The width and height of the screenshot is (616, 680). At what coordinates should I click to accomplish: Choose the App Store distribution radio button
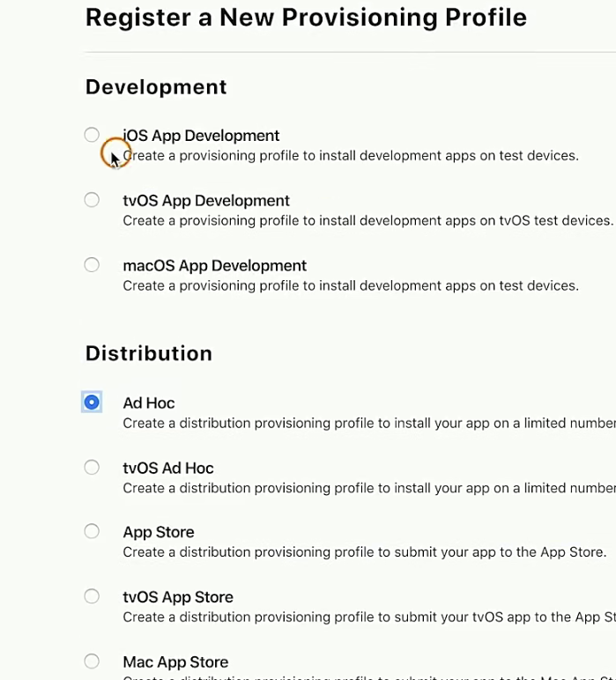tap(92, 531)
